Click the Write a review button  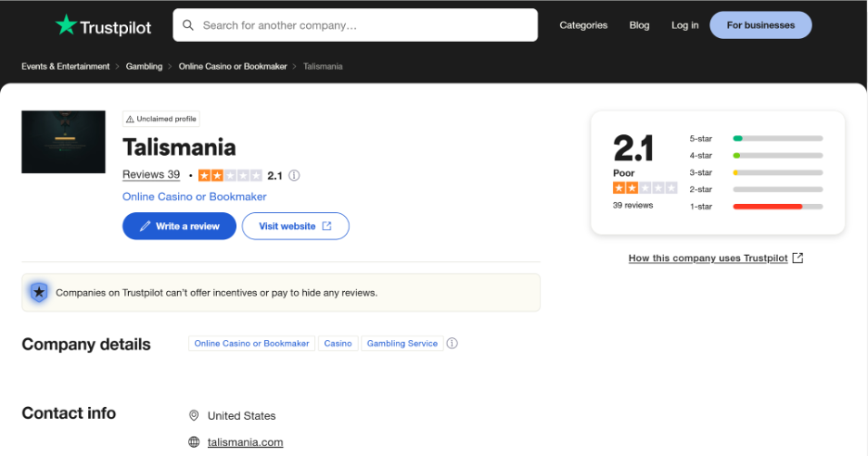tap(179, 226)
